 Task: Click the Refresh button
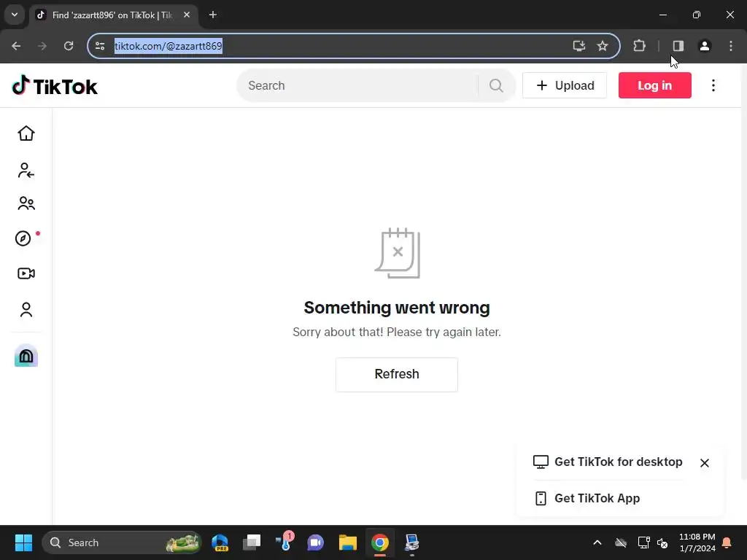(396, 374)
